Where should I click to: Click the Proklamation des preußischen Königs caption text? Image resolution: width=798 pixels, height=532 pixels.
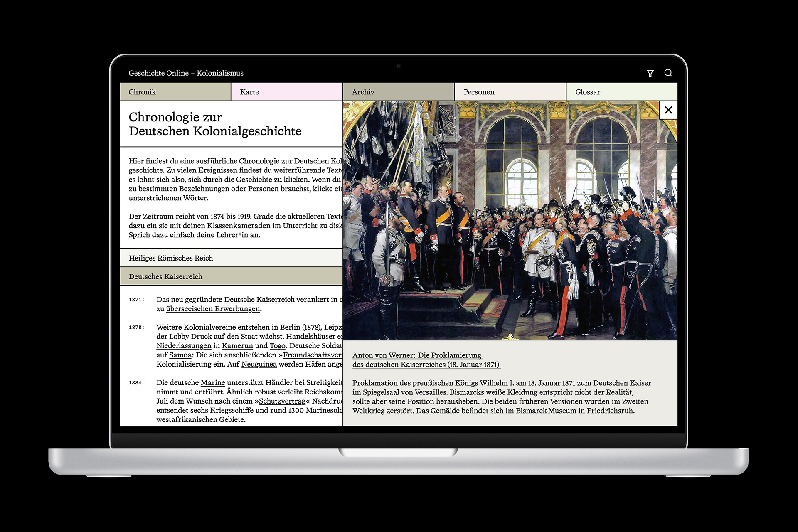pos(502,397)
